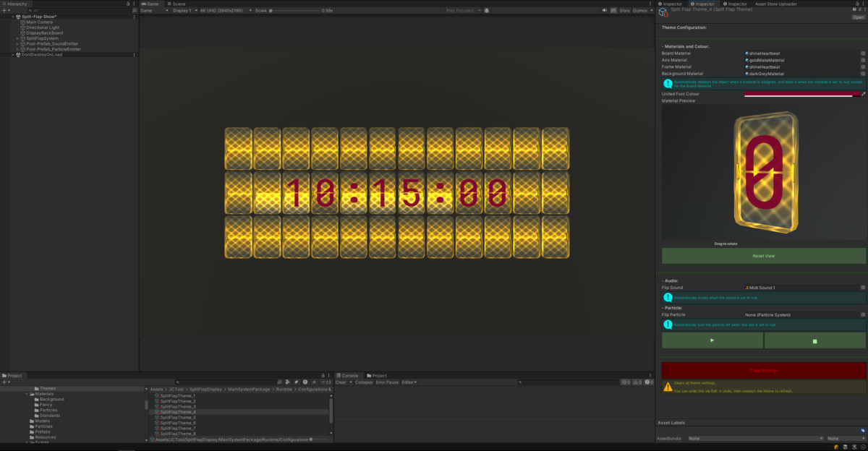The image size is (868, 451).
Task: Switch to the Game tab
Action: tap(150, 4)
